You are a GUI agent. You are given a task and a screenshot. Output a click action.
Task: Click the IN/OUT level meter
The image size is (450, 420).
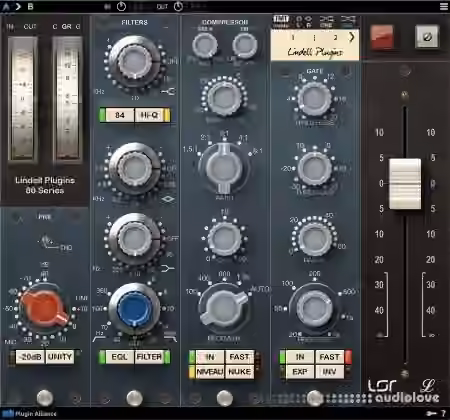[x=22, y=98]
